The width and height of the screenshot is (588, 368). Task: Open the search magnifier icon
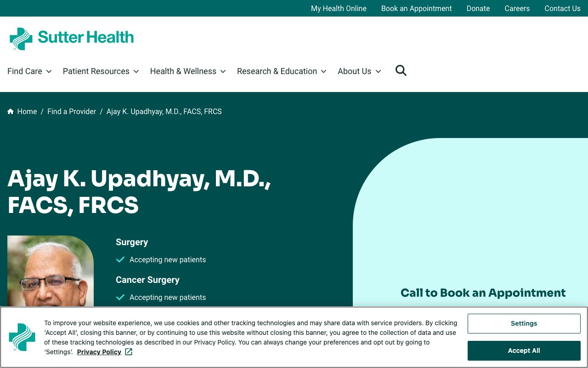[x=401, y=70]
